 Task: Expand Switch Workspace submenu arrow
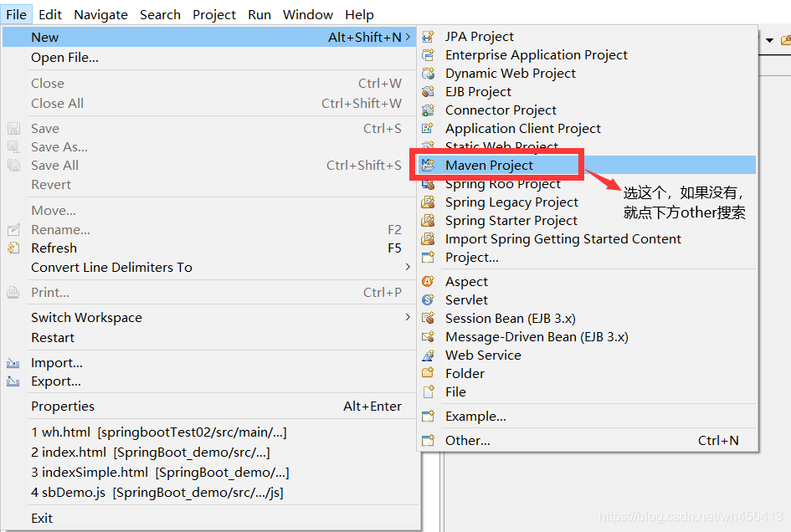[x=408, y=317]
